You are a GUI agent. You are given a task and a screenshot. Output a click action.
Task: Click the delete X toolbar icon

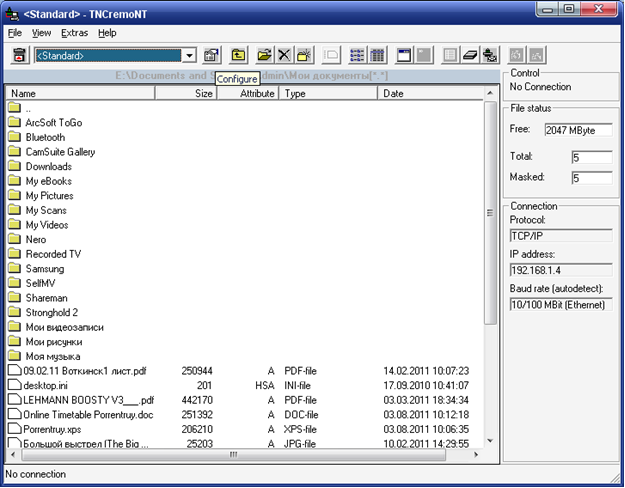[x=284, y=56]
